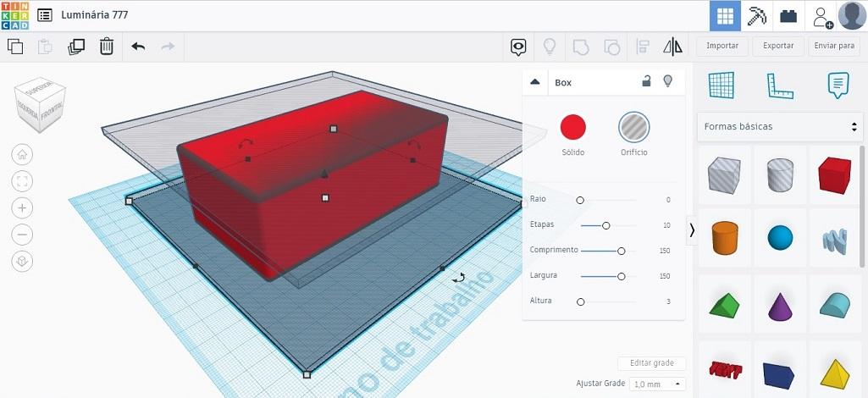Viewport: 868px width, 398px height.
Task: Open the Blocks pickaxe mode
Action: 757,16
